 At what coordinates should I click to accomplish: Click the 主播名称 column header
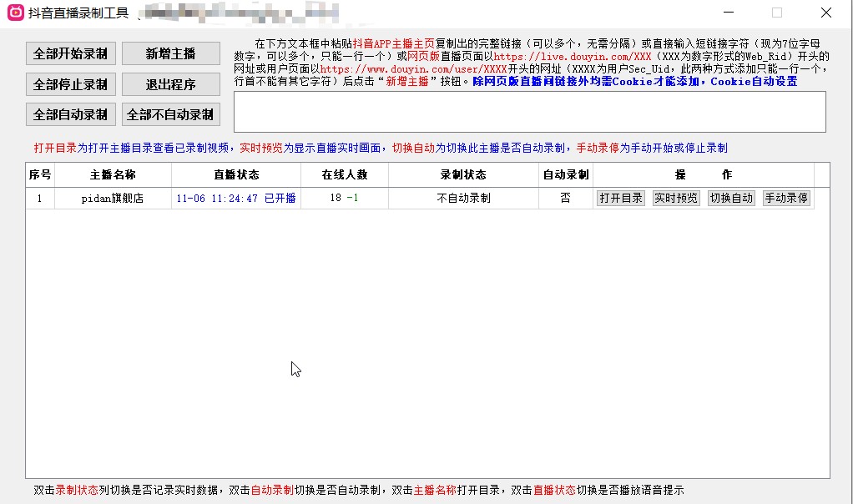[x=113, y=174]
